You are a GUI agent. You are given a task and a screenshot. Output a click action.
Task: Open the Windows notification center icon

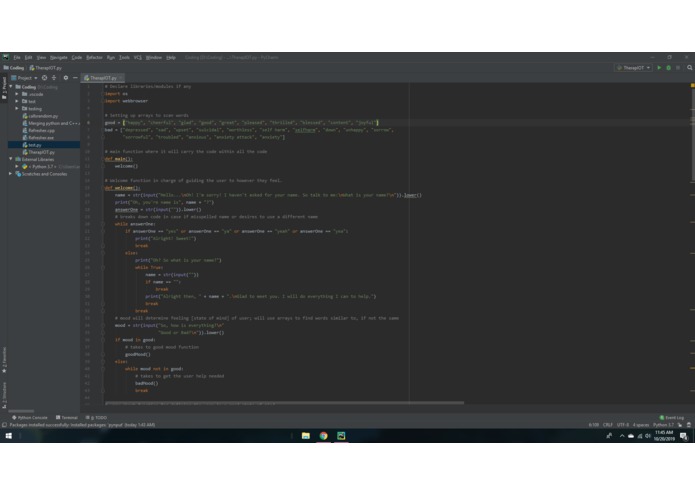(684, 436)
